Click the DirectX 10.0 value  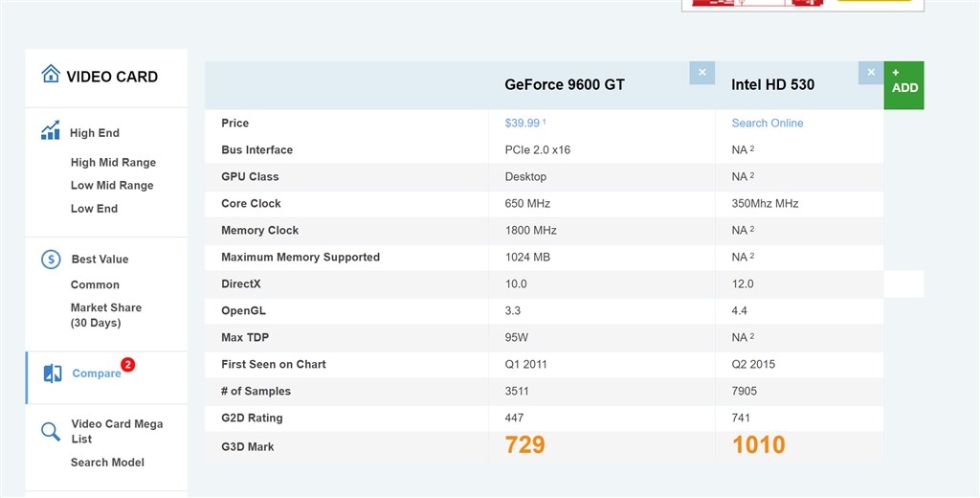coord(516,284)
